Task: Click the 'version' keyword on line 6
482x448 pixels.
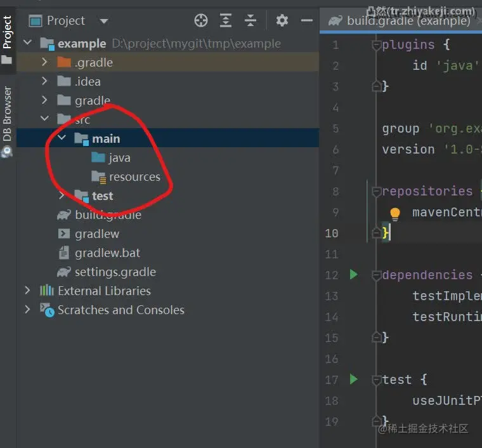Action: pos(408,149)
